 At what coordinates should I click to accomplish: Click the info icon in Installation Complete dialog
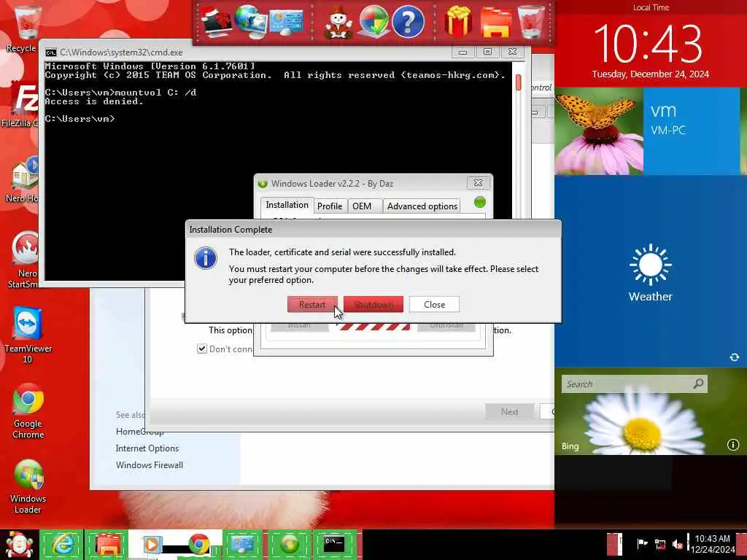(206, 258)
